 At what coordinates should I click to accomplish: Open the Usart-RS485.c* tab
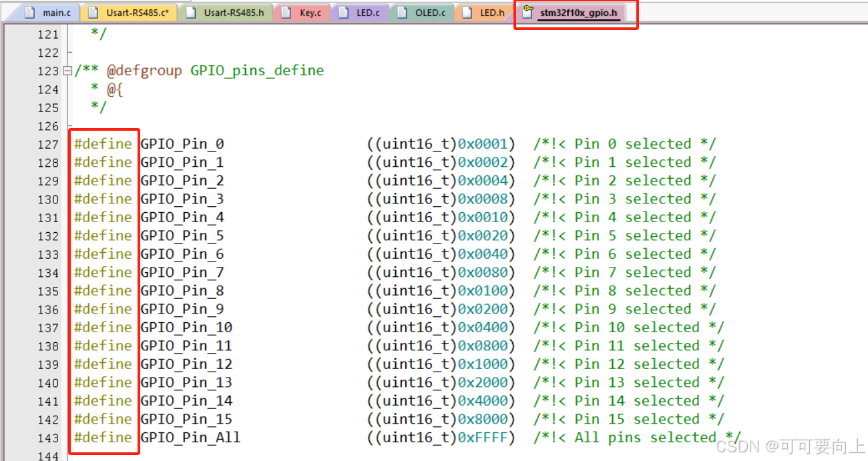point(128,13)
